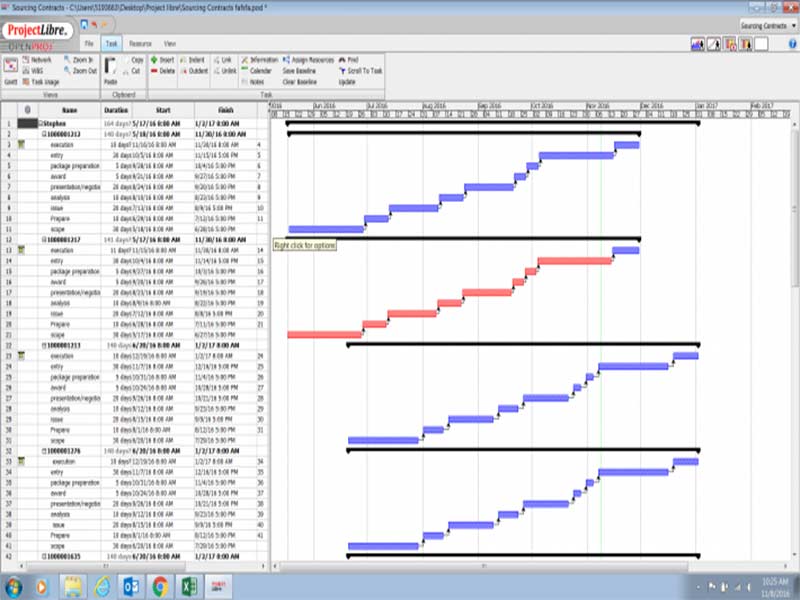This screenshot has height=600, width=800.
Task: Open Windows Start button
Action: click(x=14, y=587)
